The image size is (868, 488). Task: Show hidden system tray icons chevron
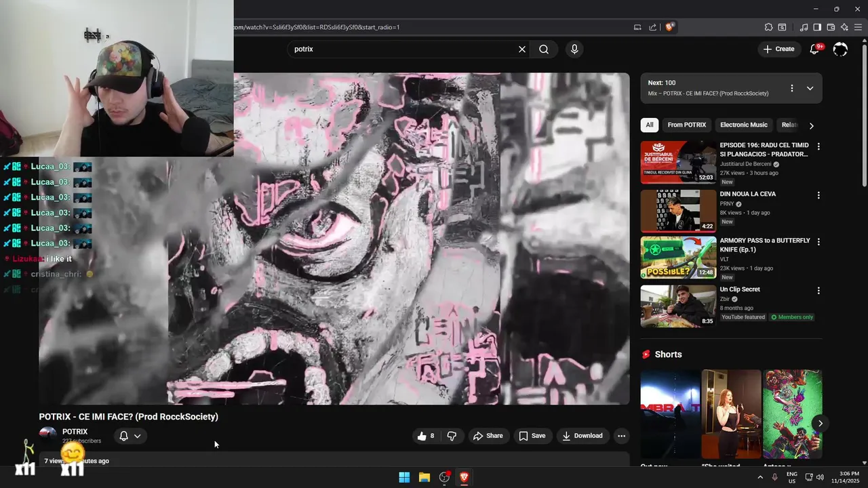point(760,477)
